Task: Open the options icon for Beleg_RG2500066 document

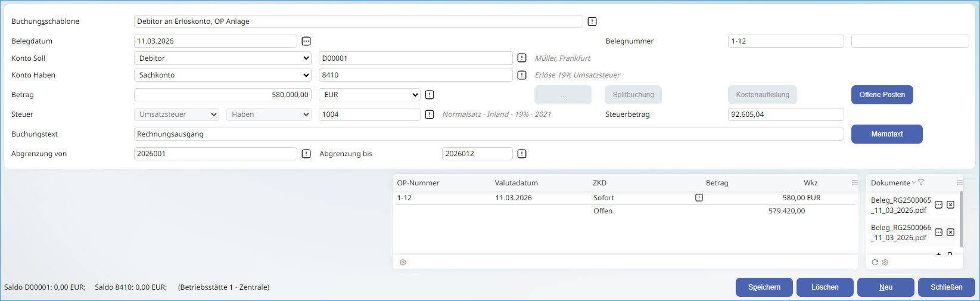Action: pos(938,232)
